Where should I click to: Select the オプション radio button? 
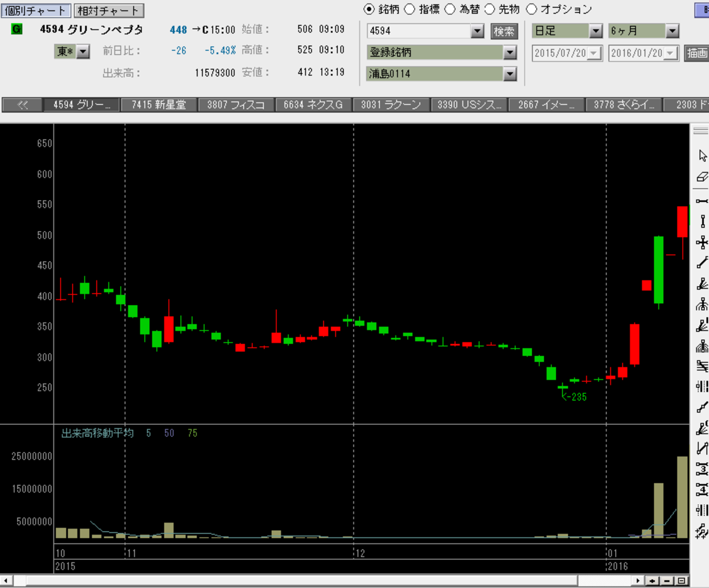[532, 9]
